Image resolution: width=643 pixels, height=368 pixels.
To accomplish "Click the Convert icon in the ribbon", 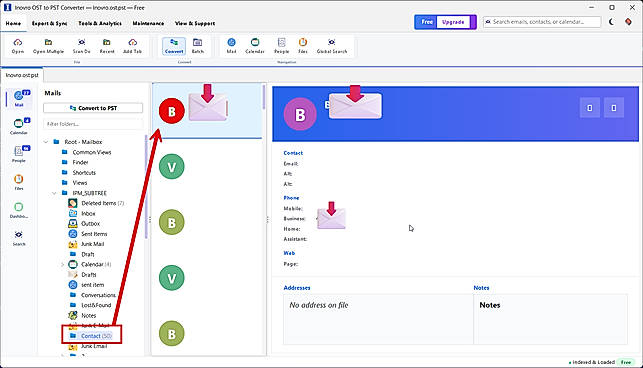I will tap(174, 46).
